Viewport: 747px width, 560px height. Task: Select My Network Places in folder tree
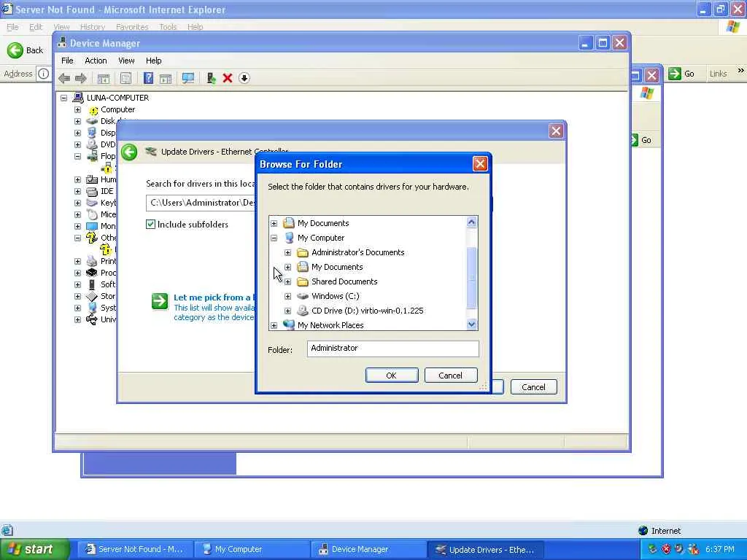tap(330, 325)
